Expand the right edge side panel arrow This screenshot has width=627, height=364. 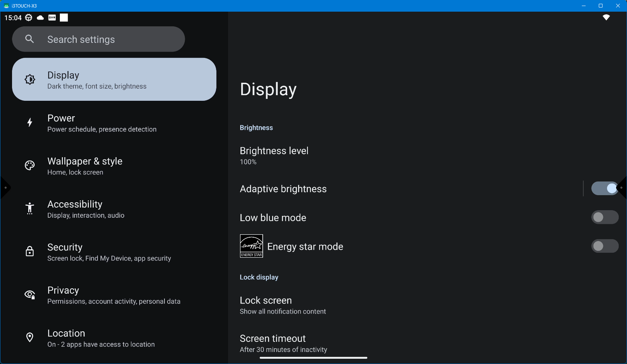[x=622, y=187]
